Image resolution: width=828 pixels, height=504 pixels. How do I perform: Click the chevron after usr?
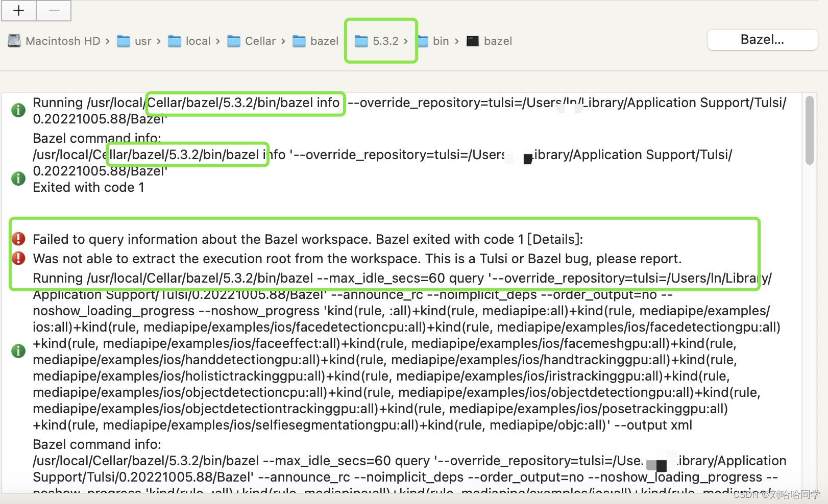click(158, 41)
